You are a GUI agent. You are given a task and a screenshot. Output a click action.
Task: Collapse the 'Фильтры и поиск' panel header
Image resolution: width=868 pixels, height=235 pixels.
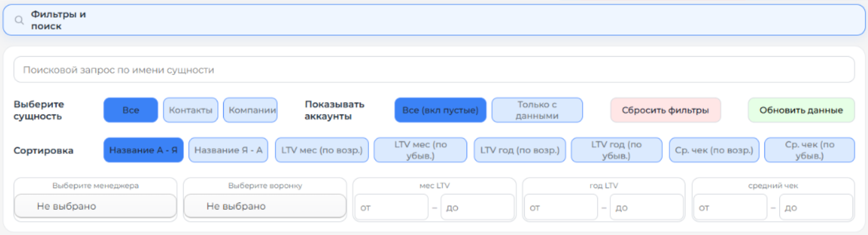[x=434, y=20]
